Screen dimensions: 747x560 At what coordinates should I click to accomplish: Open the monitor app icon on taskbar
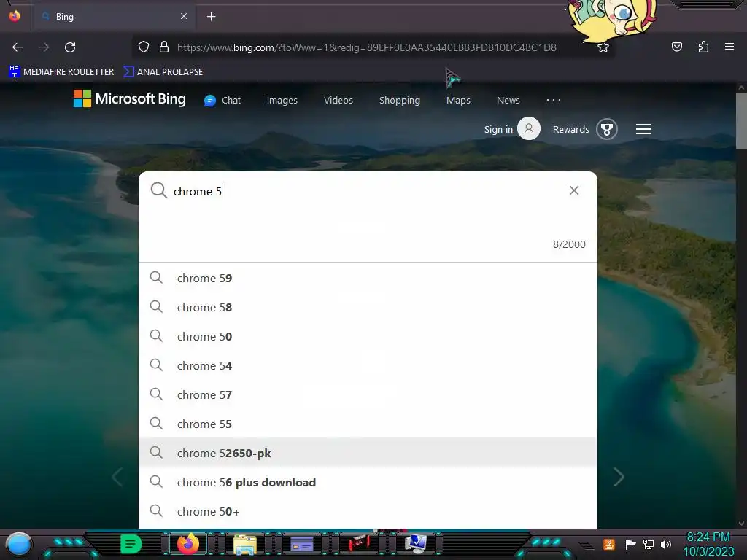tap(415, 544)
